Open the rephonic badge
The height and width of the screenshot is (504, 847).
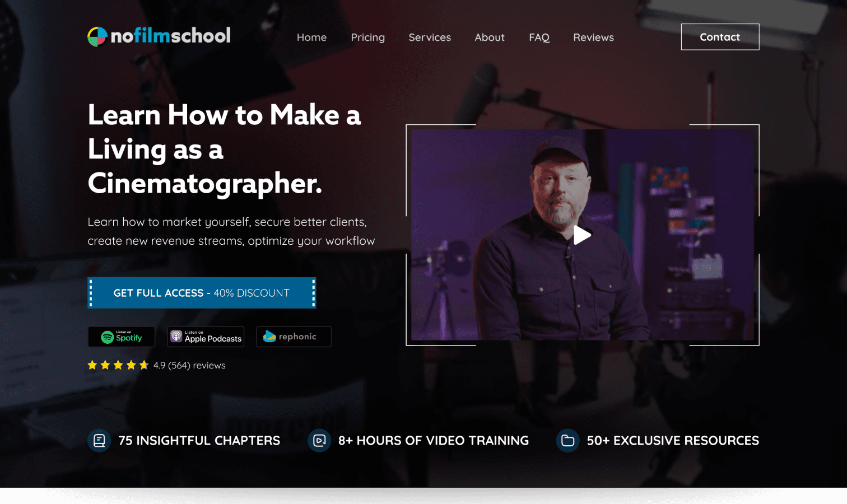(294, 337)
